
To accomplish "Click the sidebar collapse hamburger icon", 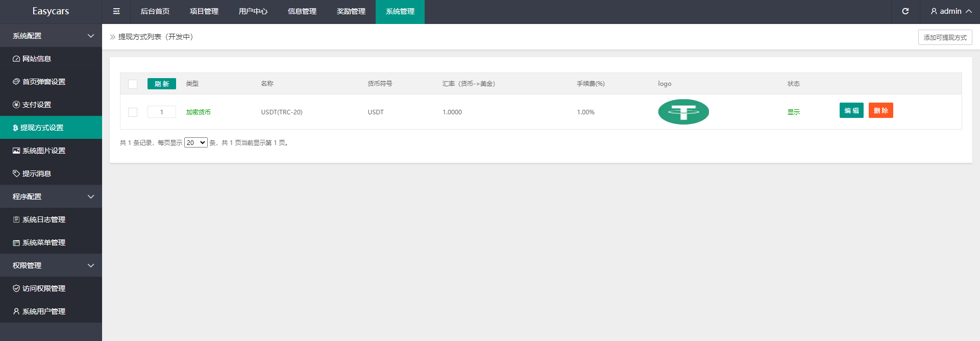I will point(116,11).
